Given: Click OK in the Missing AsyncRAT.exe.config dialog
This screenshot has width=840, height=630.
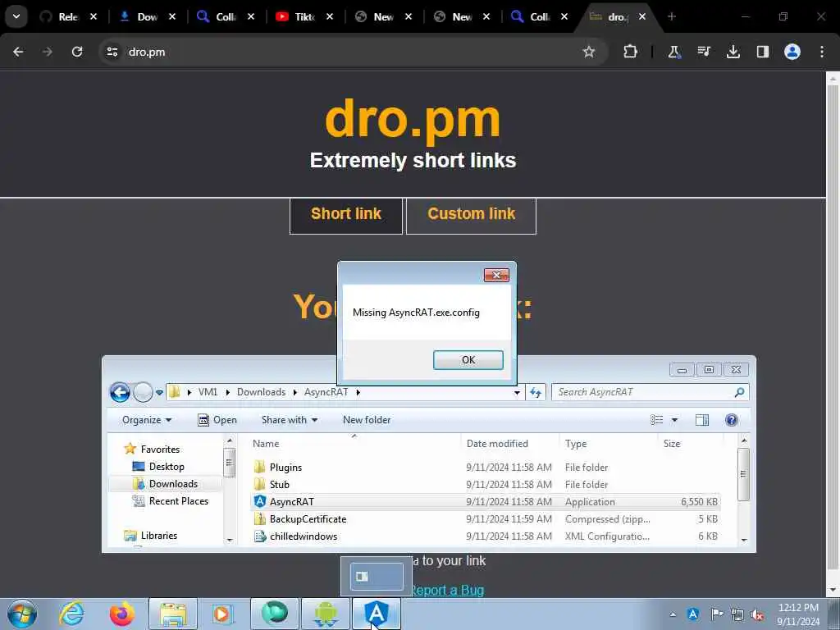Looking at the screenshot, I should click(468, 360).
